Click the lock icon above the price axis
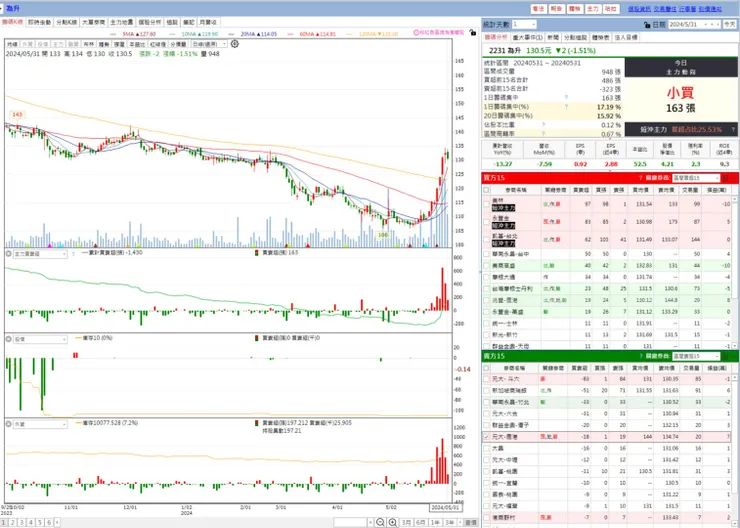The height and width of the screenshot is (528, 740). (x=472, y=33)
